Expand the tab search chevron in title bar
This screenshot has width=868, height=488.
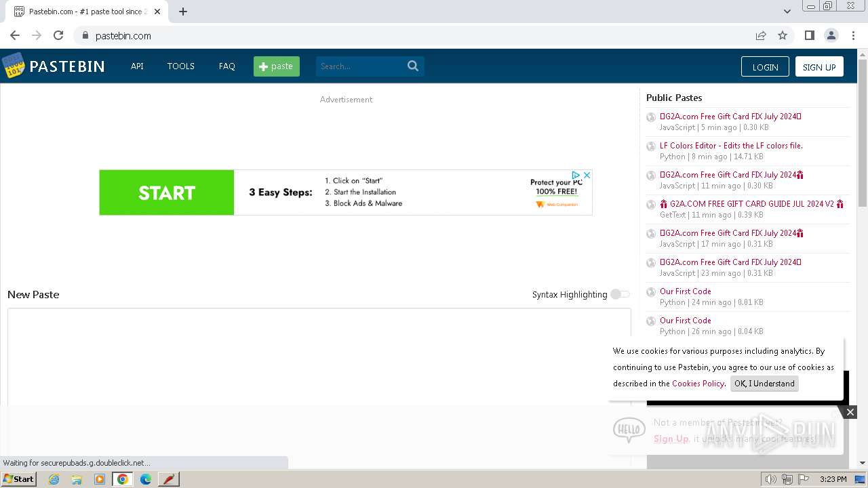click(x=787, y=12)
